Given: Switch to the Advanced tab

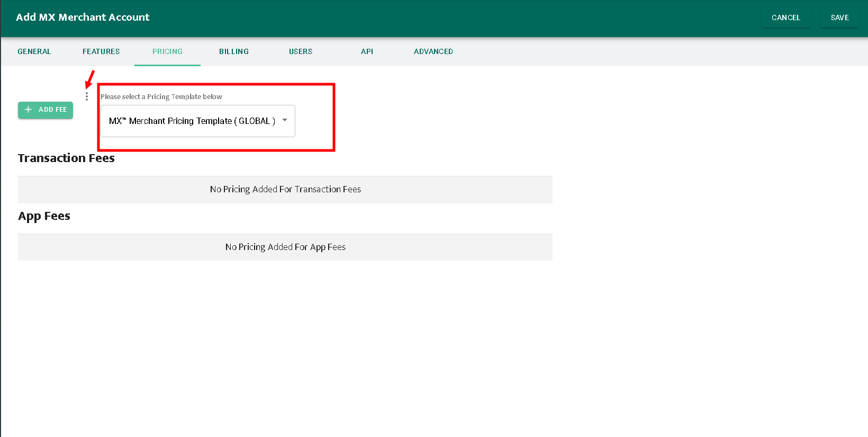Looking at the screenshot, I should coord(433,51).
